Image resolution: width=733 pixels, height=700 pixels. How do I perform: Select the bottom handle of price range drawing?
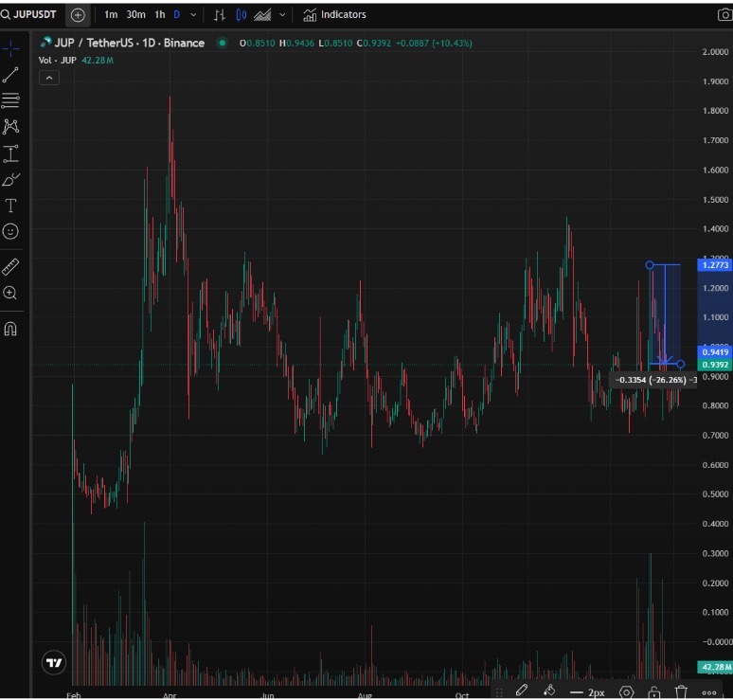(x=681, y=364)
